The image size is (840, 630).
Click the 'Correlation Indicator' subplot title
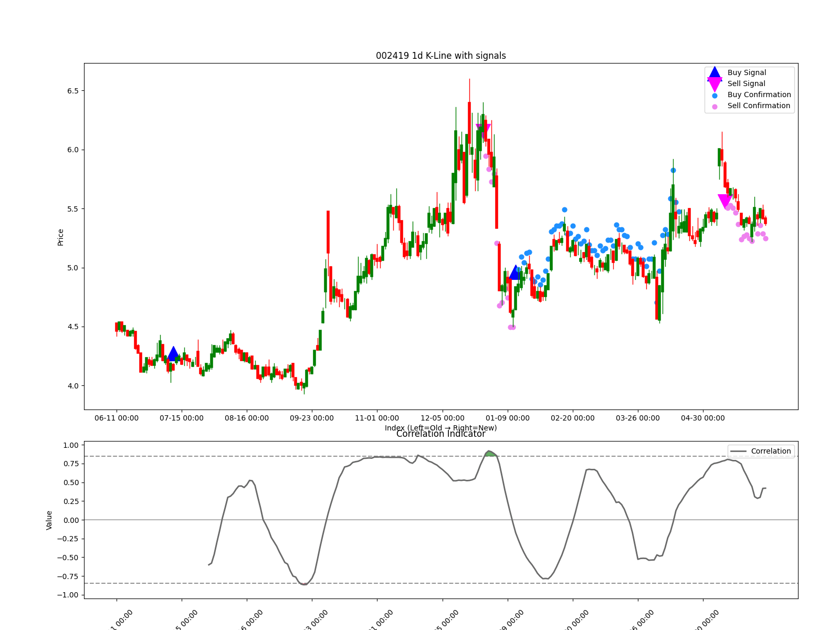441,434
